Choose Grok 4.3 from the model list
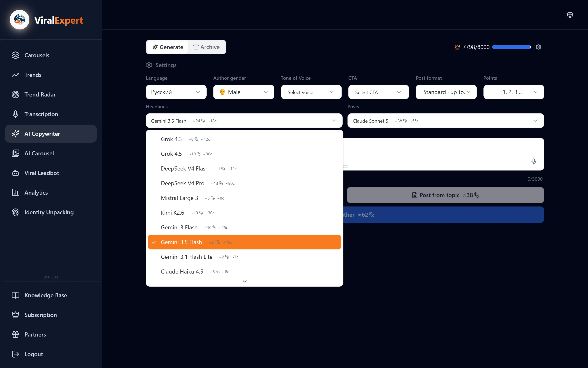The width and height of the screenshot is (588, 368). 244,139
